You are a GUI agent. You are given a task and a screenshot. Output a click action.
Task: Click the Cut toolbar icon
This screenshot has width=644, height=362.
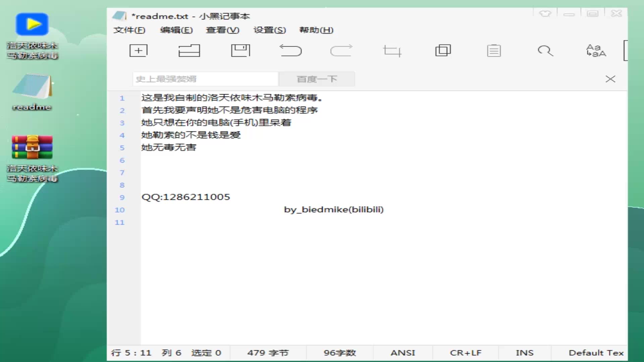pyautogui.click(x=392, y=51)
